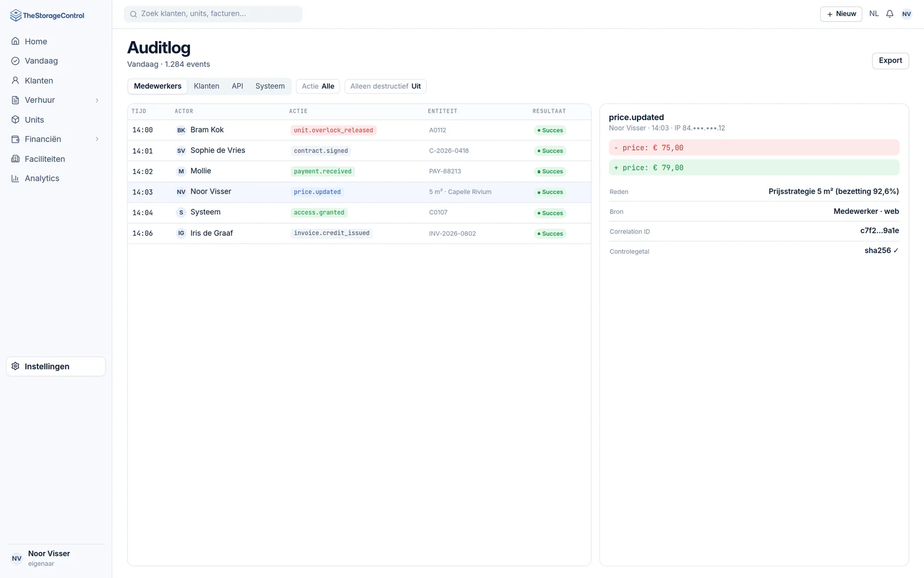Select the payment.received action tag
924x578 pixels.
(x=322, y=172)
